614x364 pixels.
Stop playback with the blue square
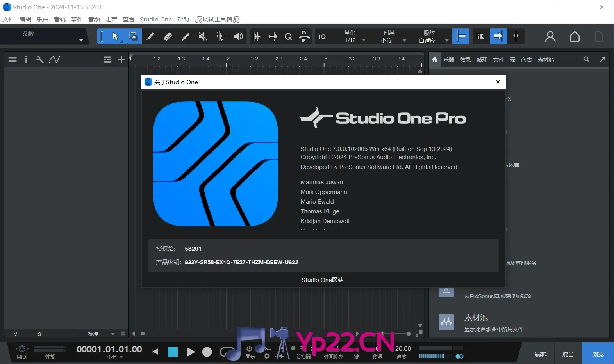[x=173, y=352]
